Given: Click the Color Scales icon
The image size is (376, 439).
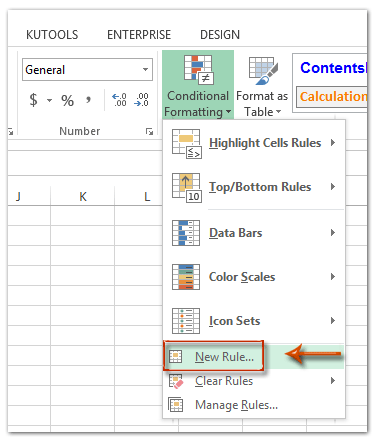Looking at the screenshot, I should point(186,277).
